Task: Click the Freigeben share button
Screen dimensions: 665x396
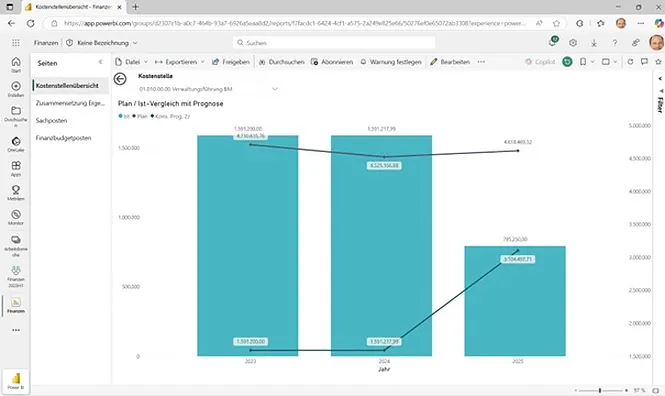Action: click(231, 62)
